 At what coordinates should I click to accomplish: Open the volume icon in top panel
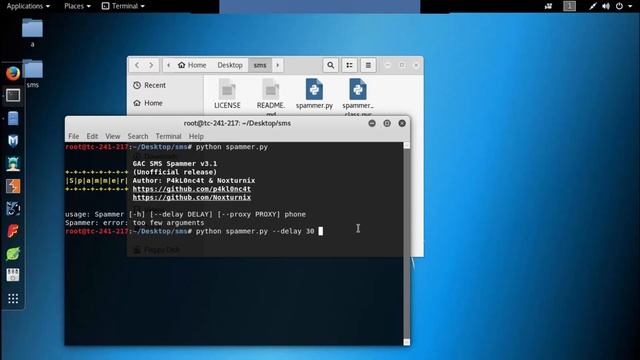[606, 6]
